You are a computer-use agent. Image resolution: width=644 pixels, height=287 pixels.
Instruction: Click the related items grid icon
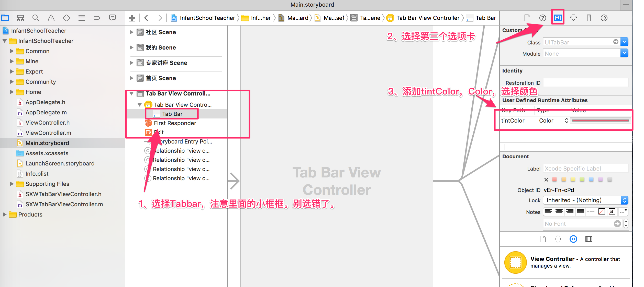coord(132,18)
